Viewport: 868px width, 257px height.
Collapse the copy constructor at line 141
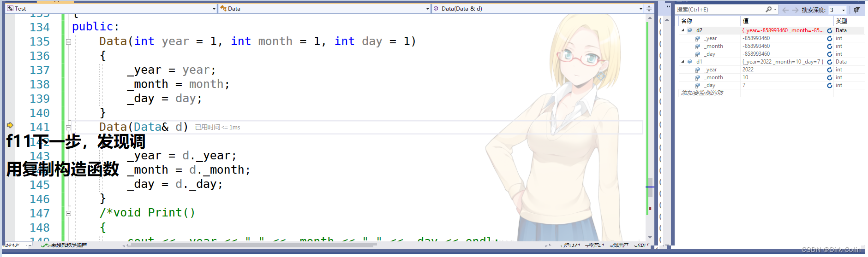coord(68,128)
